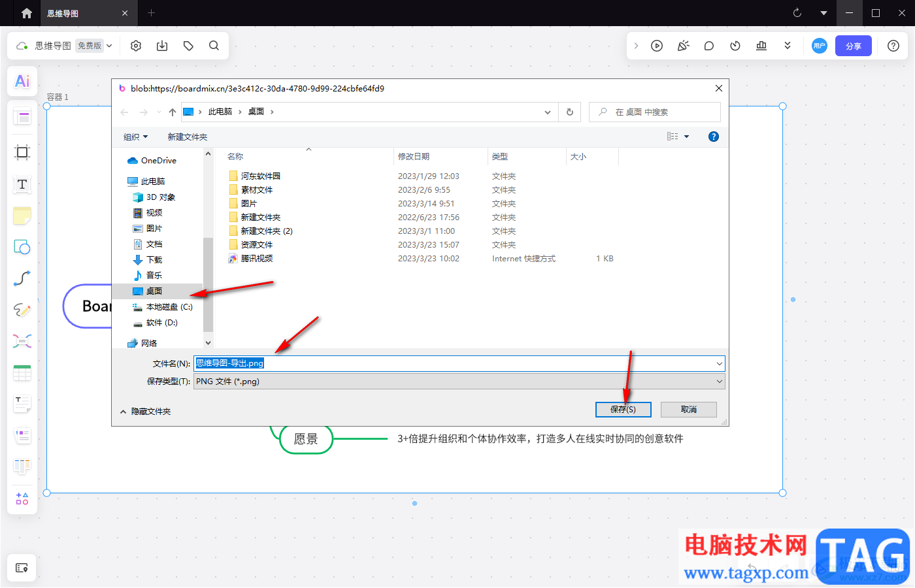Collapse the right toolbar with arrow

point(636,46)
